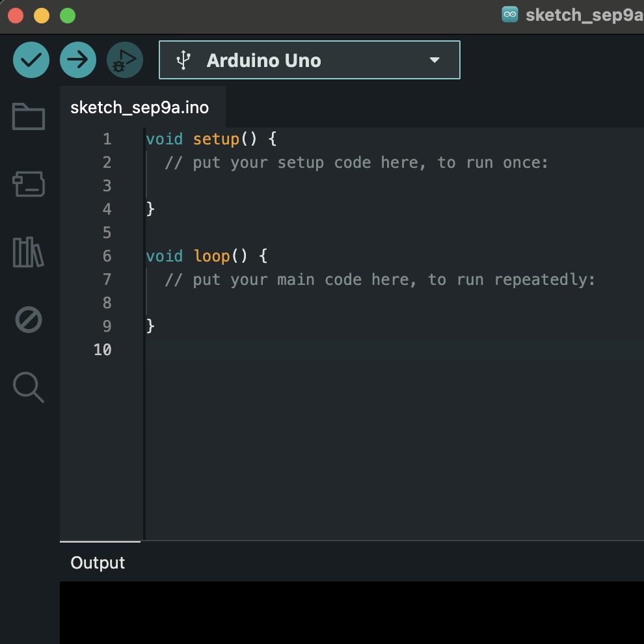Click the Arduino logo in the title bar
This screenshot has width=644, height=644.
coord(510,14)
